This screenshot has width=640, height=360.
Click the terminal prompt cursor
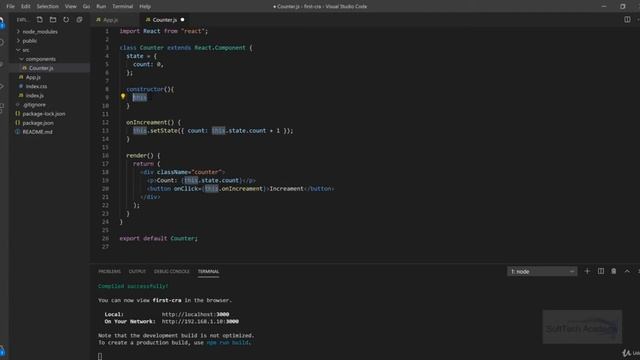(x=100, y=356)
